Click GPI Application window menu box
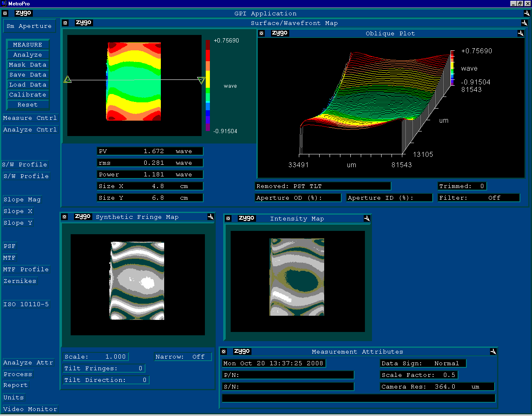Image resolution: width=532 pixels, height=416 pixels. (5, 13)
